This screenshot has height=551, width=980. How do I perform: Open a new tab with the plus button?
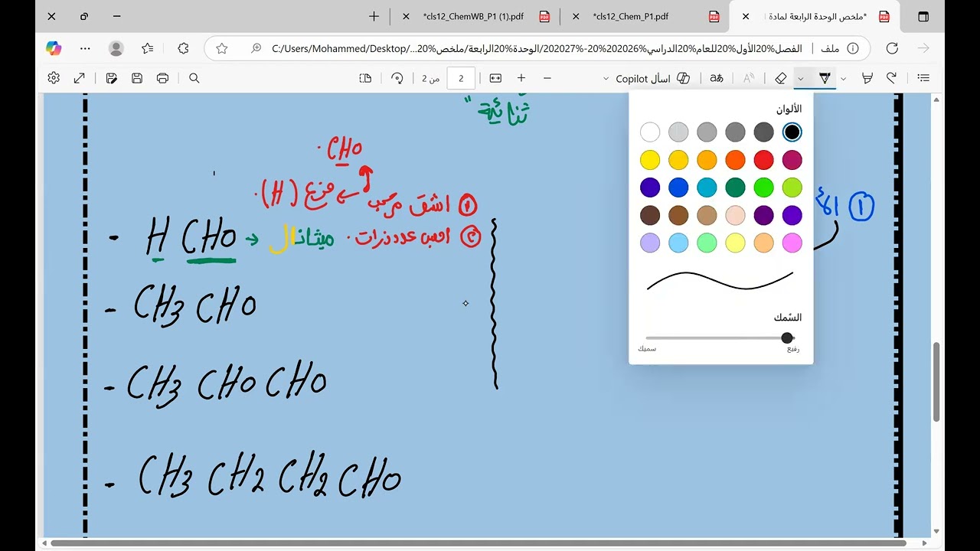[x=374, y=16]
